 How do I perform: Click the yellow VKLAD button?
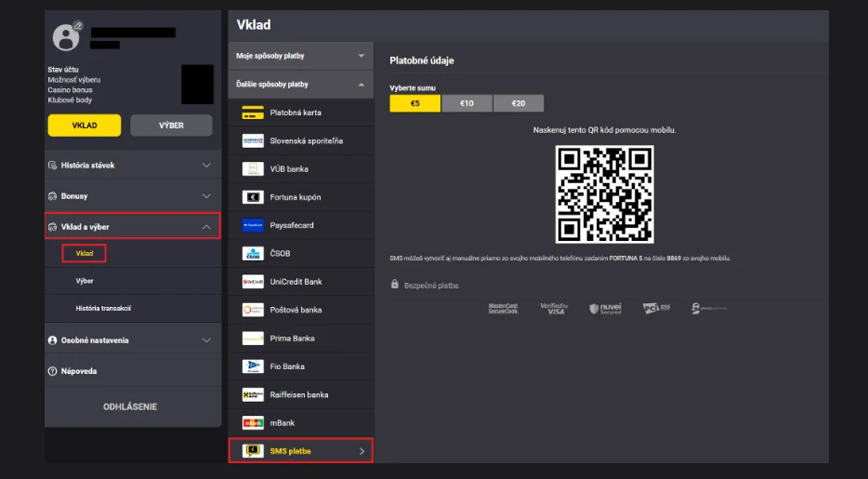(x=85, y=126)
